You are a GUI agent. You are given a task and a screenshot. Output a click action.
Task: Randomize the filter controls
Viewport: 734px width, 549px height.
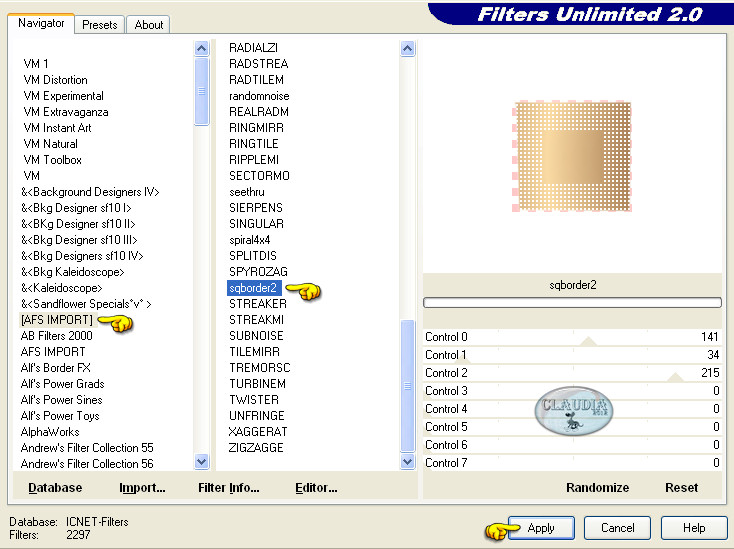[x=597, y=488]
